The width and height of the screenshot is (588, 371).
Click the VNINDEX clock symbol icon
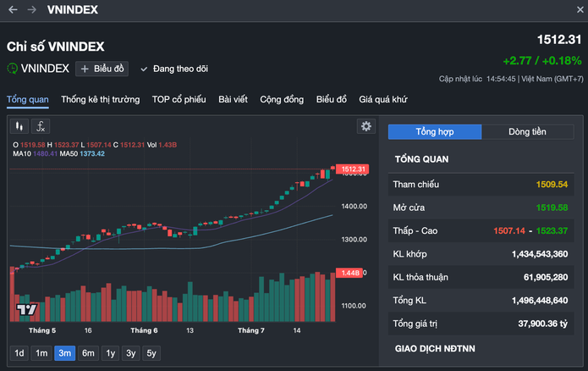coord(13,69)
